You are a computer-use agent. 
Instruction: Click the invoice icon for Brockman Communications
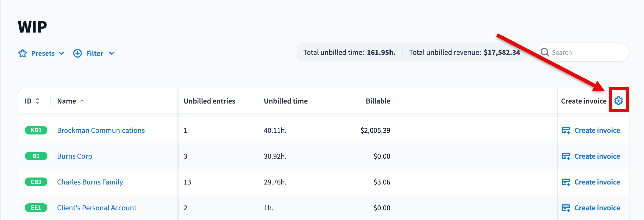click(566, 130)
